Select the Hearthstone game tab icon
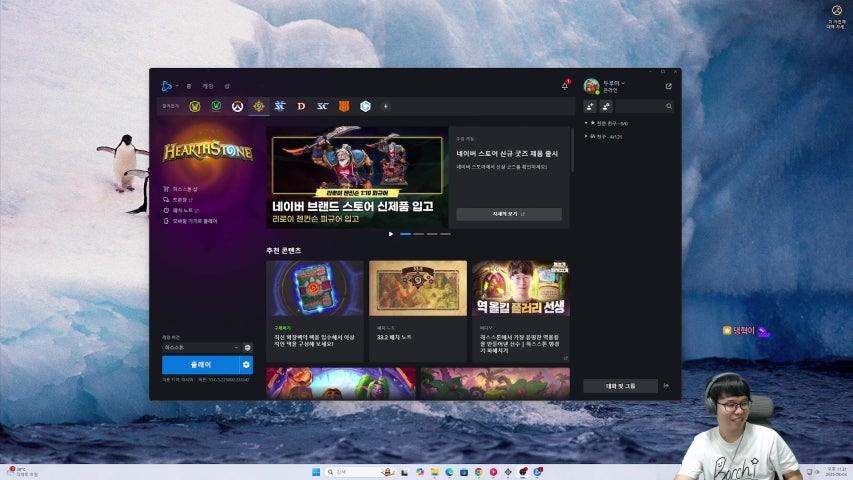Image resolution: width=853 pixels, height=480 pixels. click(x=258, y=106)
